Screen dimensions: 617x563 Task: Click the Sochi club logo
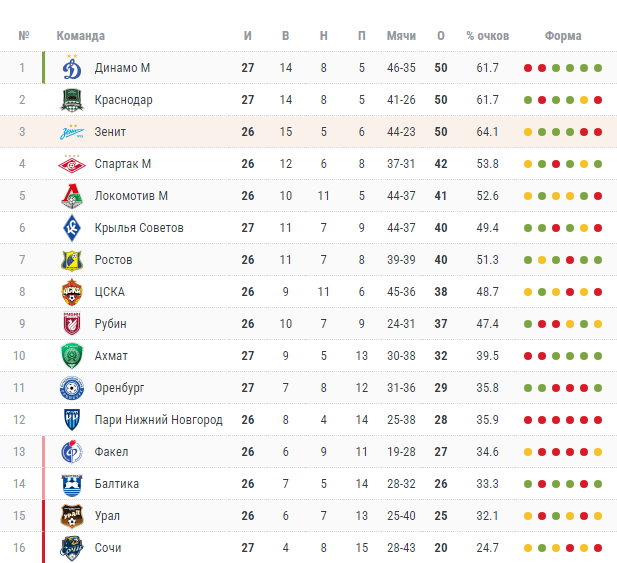71,548
